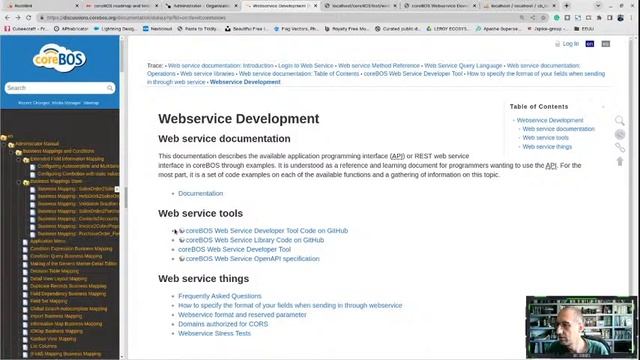Jump to Web service tools in Table of Contents
This screenshot has height=360, width=640.
tap(545, 138)
